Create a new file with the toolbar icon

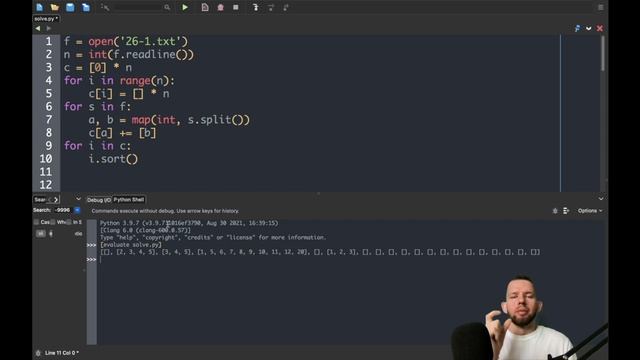[x=40, y=7]
